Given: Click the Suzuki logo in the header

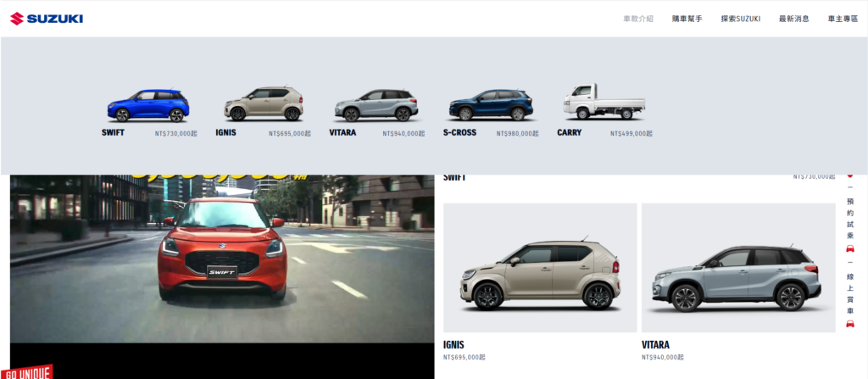Looking at the screenshot, I should pyautogui.click(x=47, y=19).
